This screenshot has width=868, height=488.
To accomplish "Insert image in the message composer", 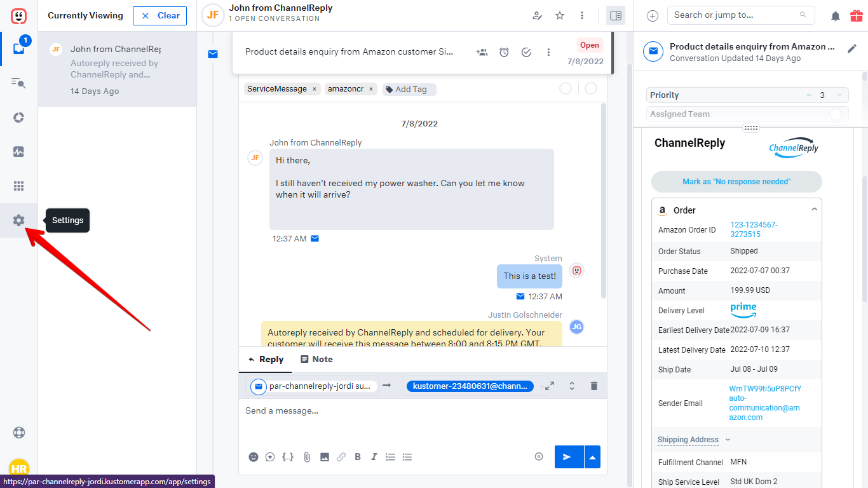I will point(325,457).
